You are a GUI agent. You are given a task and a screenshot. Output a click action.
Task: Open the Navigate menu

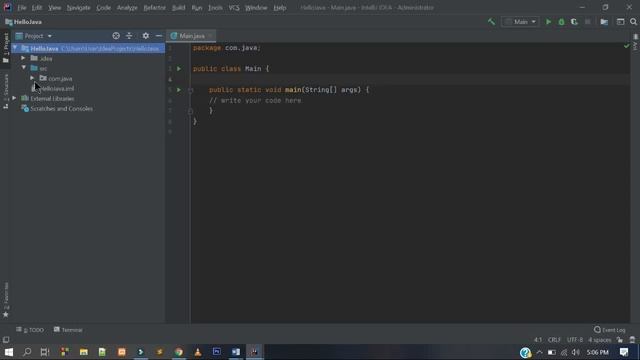pos(78,7)
